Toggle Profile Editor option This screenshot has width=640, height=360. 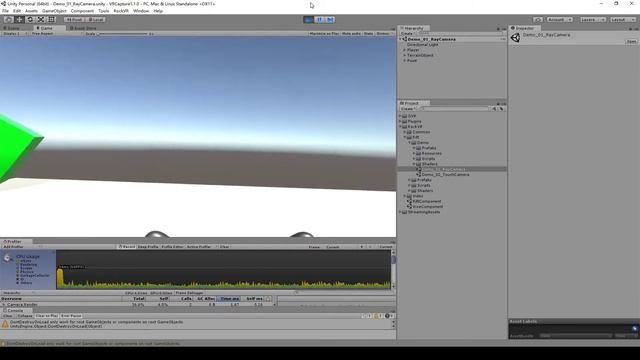click(x=173, y=247)
